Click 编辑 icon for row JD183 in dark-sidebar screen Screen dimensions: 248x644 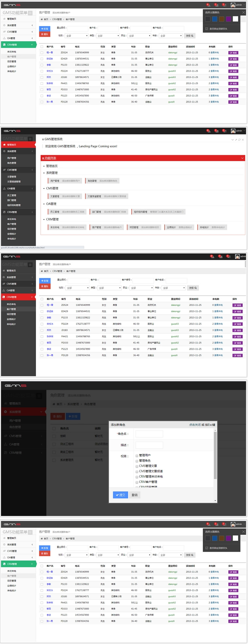[x=238, y=330]
